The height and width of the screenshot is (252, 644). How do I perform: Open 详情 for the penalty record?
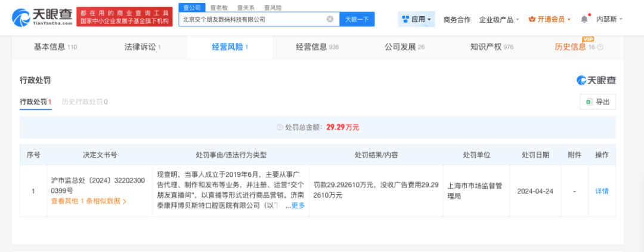pyautogui.click(x=602, y=191)
